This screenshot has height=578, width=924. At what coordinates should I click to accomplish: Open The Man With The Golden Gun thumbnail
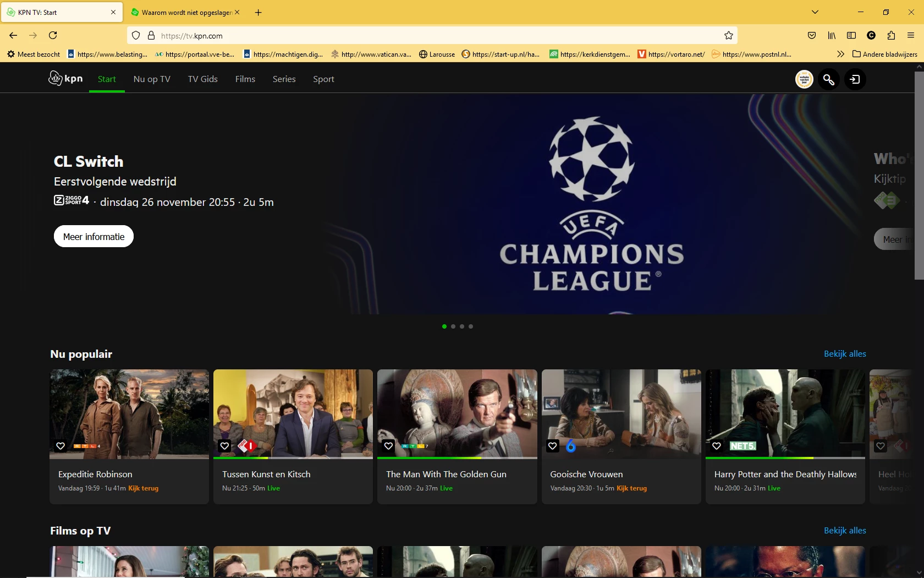tap(457, 414)
